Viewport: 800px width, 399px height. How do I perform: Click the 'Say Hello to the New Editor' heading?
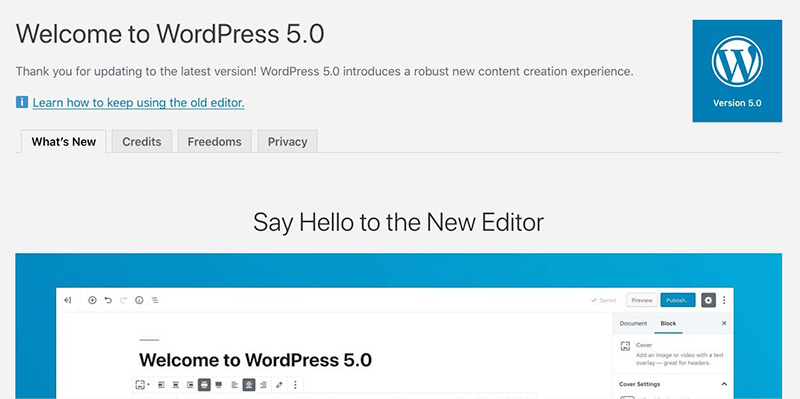(x=398, y=222)
